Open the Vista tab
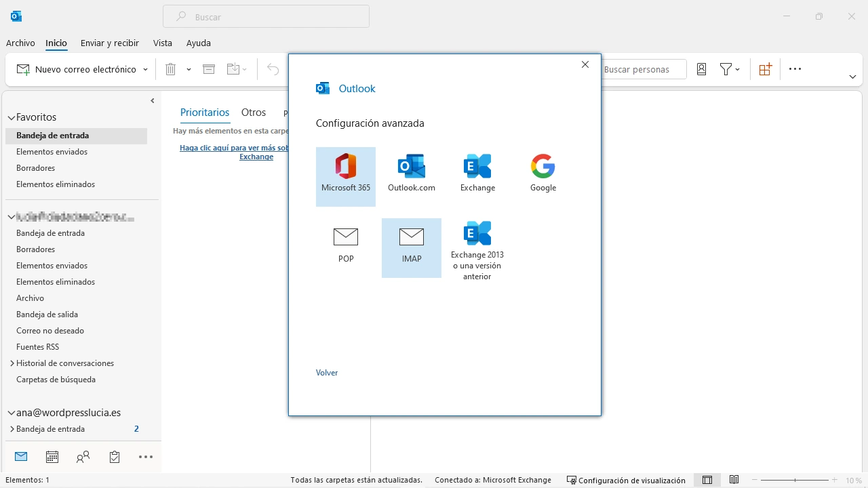 (x=163, y=43)
